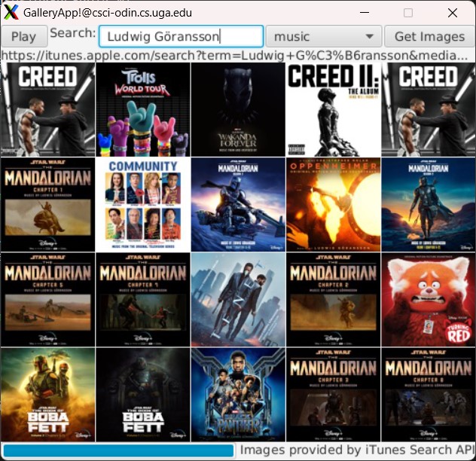Image resolution: width=476 pixels, height=461 pixels.
Task: Select the Trolls World Tour album cover
Action: pyautogui.click(x=143, y=110)
